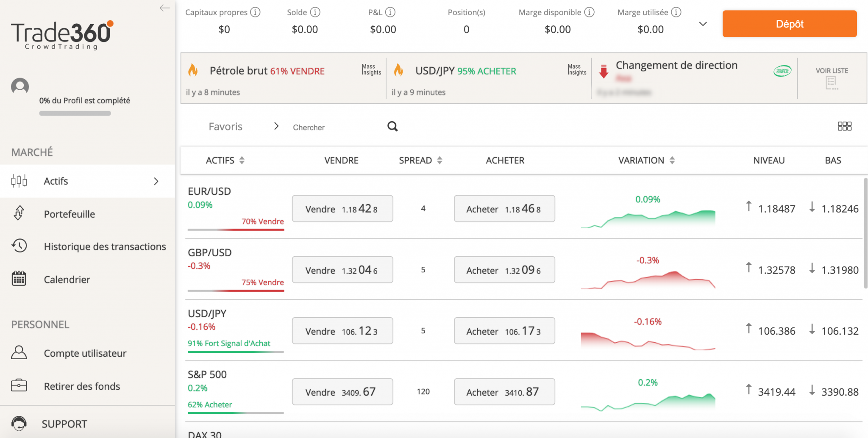Click the Portefeuille arrows icon
The height and width of the screenshot is (438, 868).
tap(19, 213)
